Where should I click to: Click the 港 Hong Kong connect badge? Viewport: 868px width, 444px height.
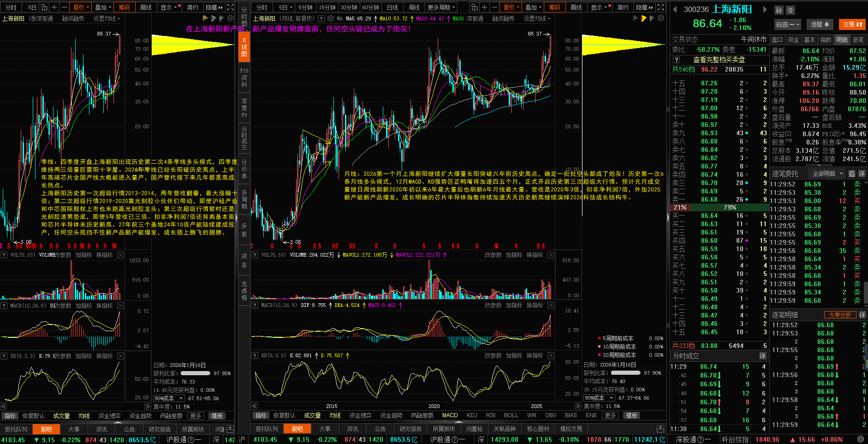pos(790,10)
